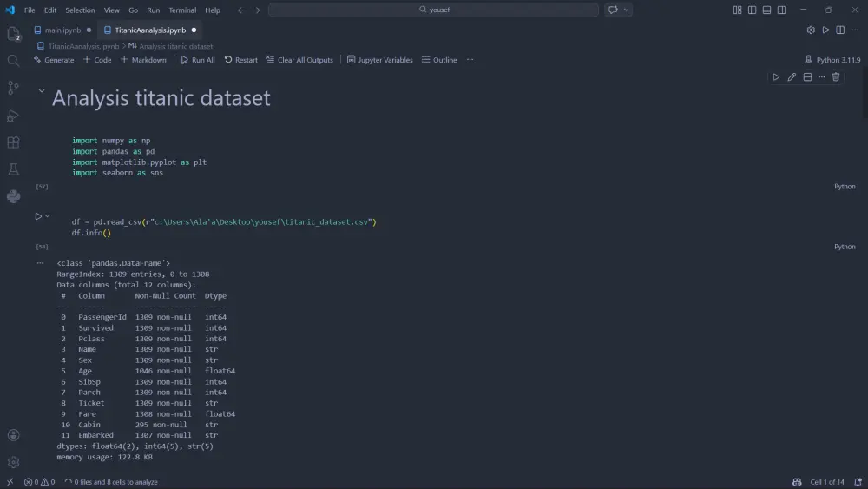The width and height of the screenshot is (868, 489).
Task: Open the File menu
Action: 30,10
